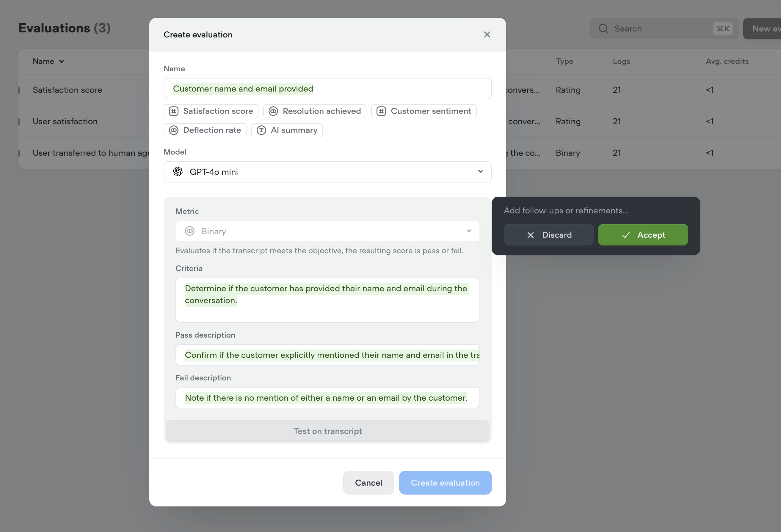Close the Create evaluation dialog
The width and height of the screenshot is (781, 532).
[x=487, y=34]
